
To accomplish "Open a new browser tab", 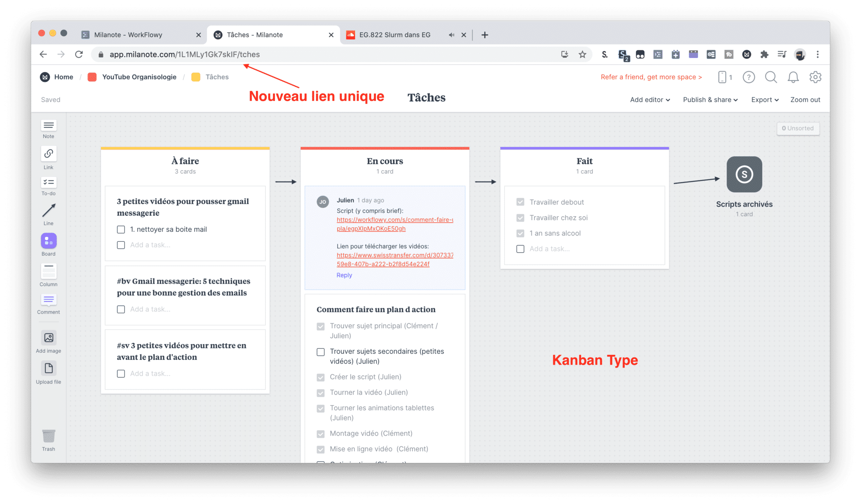I will pyautogui.click(x=485, y=35).
